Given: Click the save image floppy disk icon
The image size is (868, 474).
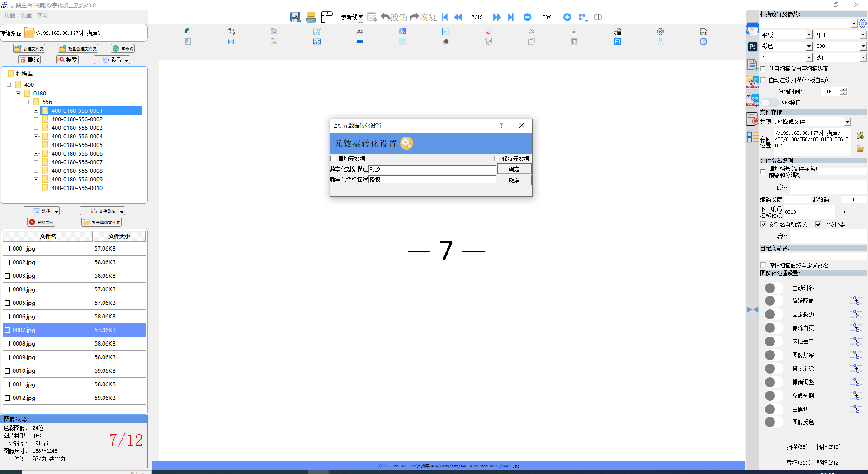Looking at the screenshot, I should pos(295,17).
